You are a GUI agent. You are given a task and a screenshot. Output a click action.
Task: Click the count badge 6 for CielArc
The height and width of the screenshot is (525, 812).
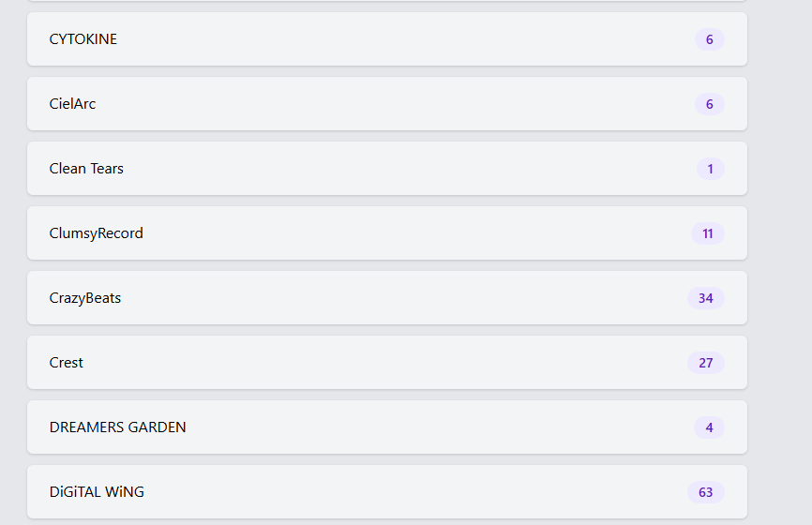click(x=710, y=104)
